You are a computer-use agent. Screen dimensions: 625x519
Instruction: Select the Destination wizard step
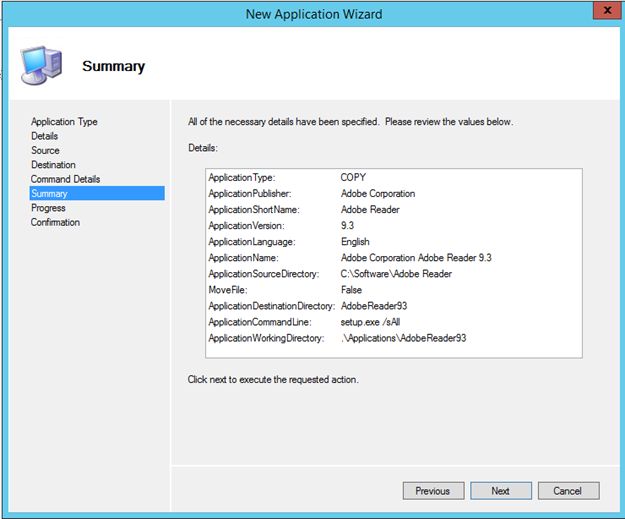click(53, 165)
